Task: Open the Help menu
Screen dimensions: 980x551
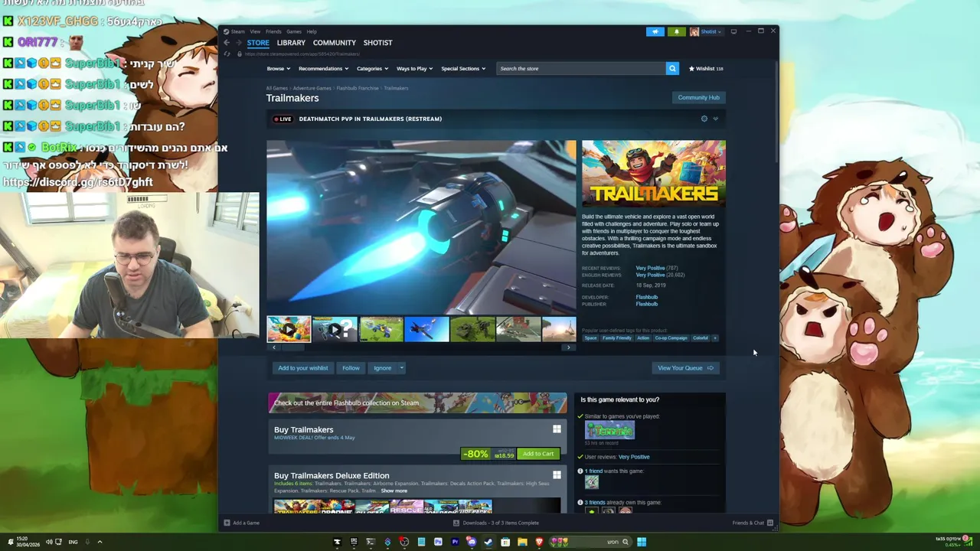Action: pyautogui.click(x=312, y=31)
